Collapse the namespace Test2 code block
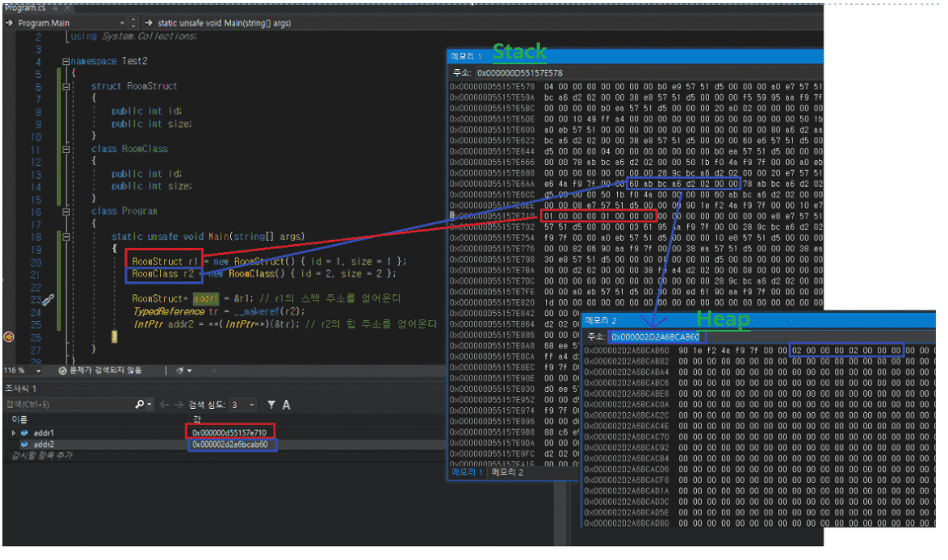Screen dimensions: 948x560 (65, 62)
